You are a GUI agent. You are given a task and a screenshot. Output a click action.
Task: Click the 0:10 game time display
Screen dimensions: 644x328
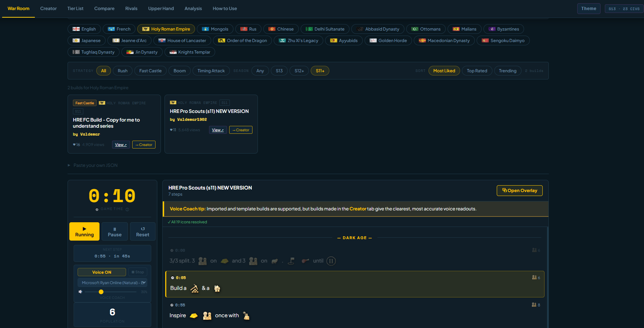click(x=112, y=196)
